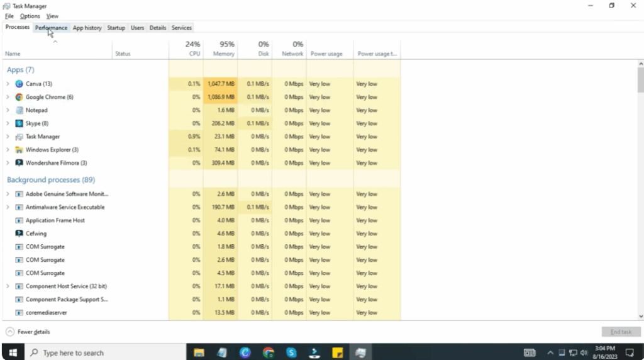Screen dimensions: 644x360
Task: Open the Startup tab
Action: coord(116,28)
